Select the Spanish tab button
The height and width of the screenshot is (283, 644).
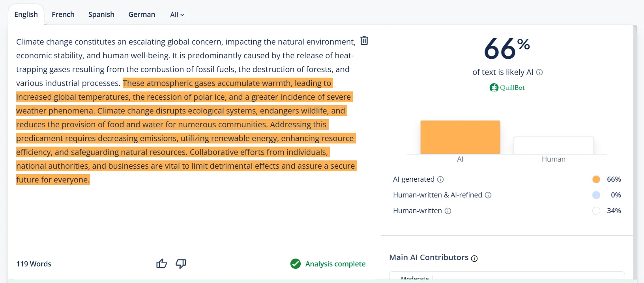coord(101,14)
